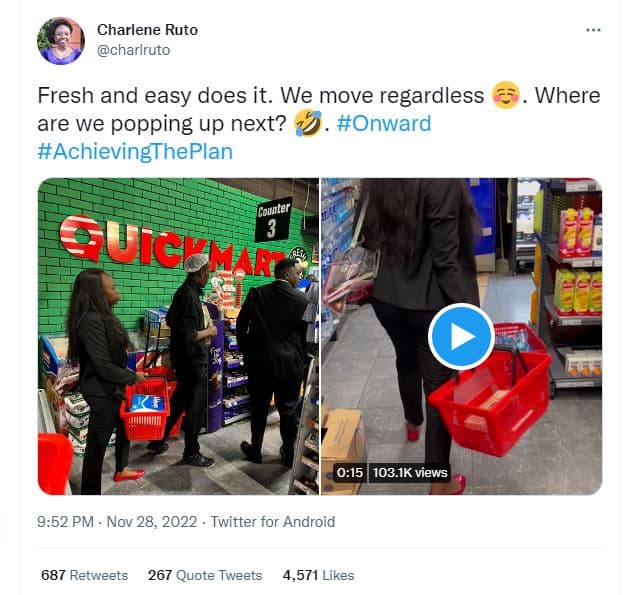Open the @charlruto handle link
This screenshot has height=595, width=625.
click(x=134, y=50)
